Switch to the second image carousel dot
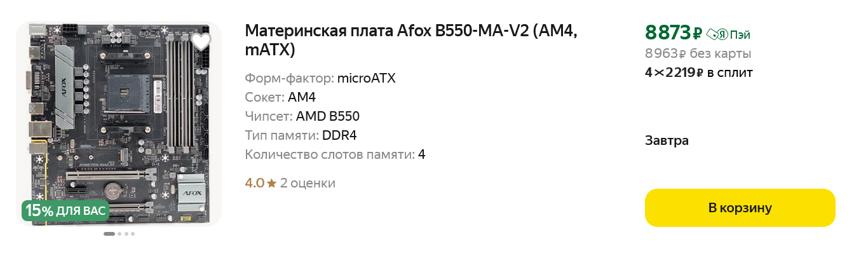868x258 pixels. click(x=119, y=234)
